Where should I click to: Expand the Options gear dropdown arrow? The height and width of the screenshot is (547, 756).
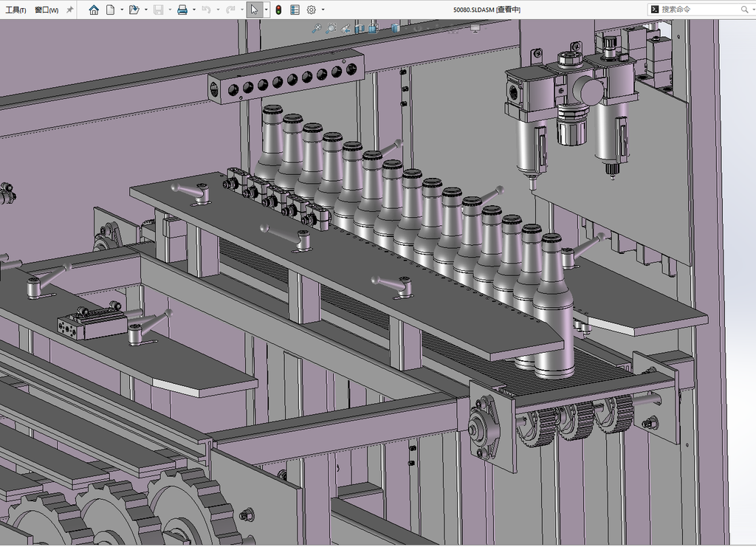(323, 9)
